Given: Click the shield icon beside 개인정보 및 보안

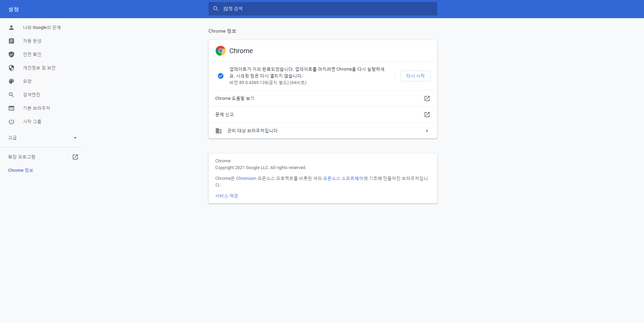Looking at the screenshot, I should click(11, 68).
